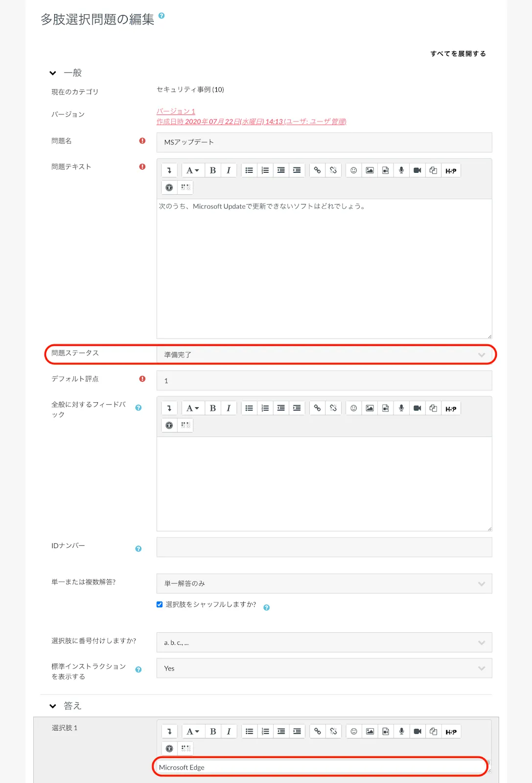
Task: Toggle unordered list in general feedback editor
Action: [x=249, y=408]
